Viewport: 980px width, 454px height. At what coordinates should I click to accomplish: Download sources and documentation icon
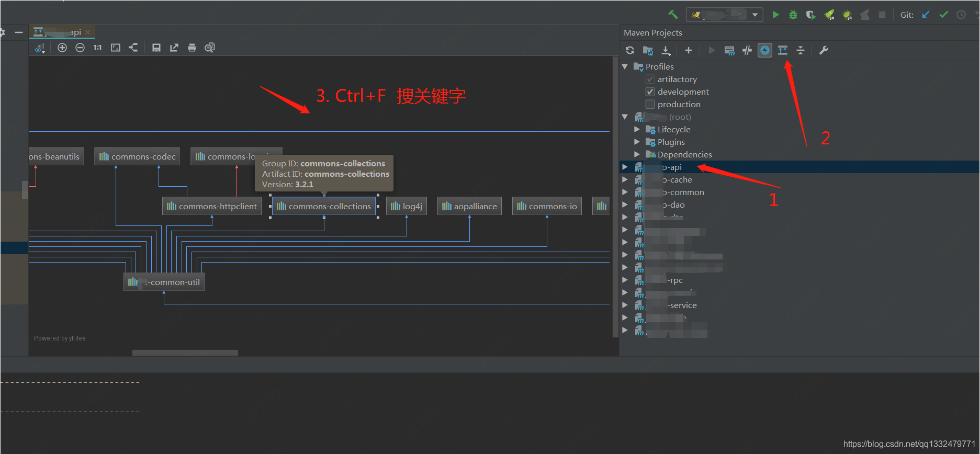coord(666,50)
